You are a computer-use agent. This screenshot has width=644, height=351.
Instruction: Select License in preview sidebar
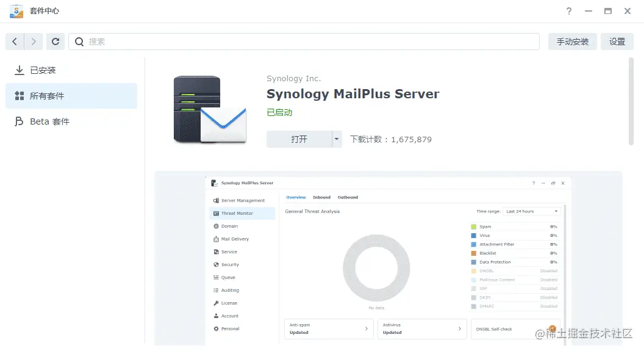[x=242, y=303]
